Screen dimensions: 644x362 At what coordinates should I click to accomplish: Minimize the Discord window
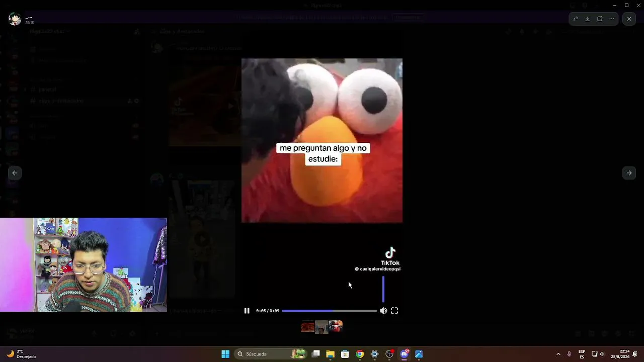click(614, 5)
